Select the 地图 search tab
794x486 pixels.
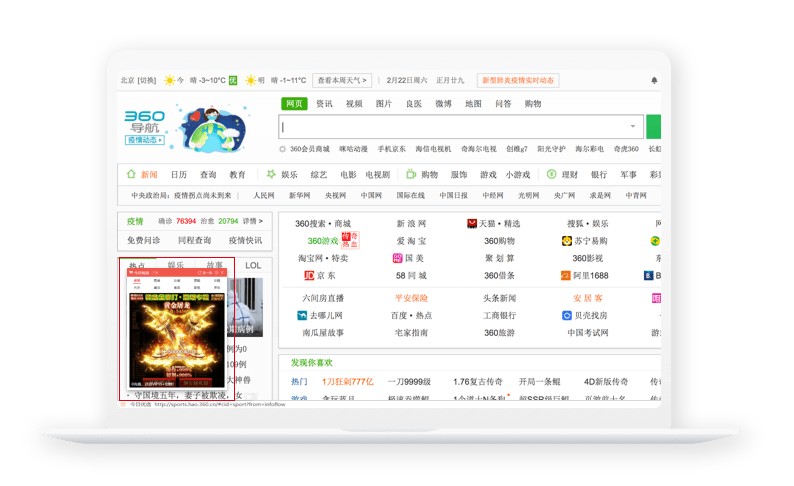point(473,104)
